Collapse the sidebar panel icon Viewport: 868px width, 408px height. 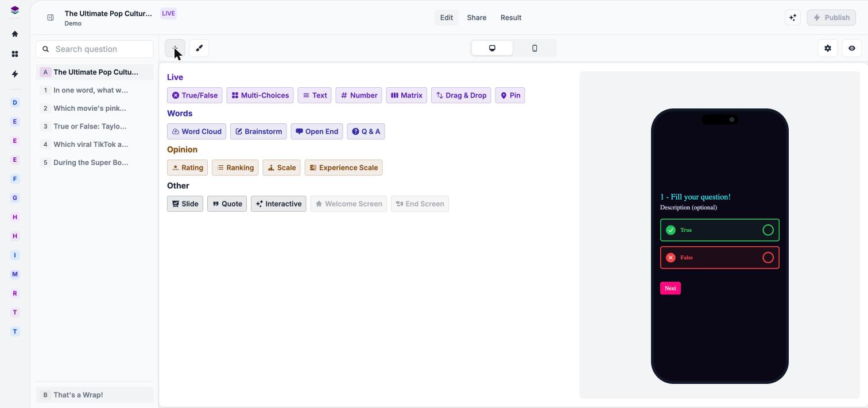pyautogui.click(x=51, y=18)
